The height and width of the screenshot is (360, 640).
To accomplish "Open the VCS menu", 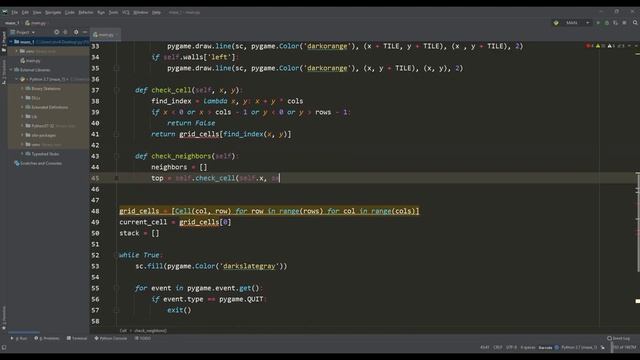I will pos(126,12).
